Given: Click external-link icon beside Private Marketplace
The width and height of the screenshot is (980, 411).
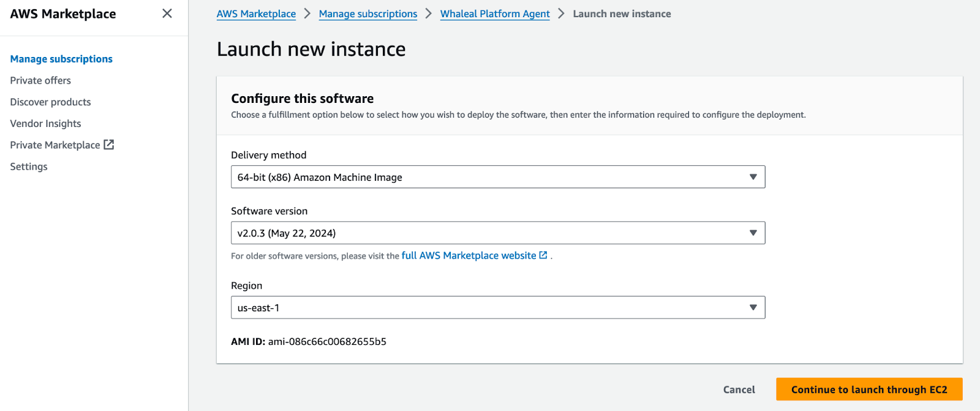Looking at the screenshot, I should coord(109,145).
